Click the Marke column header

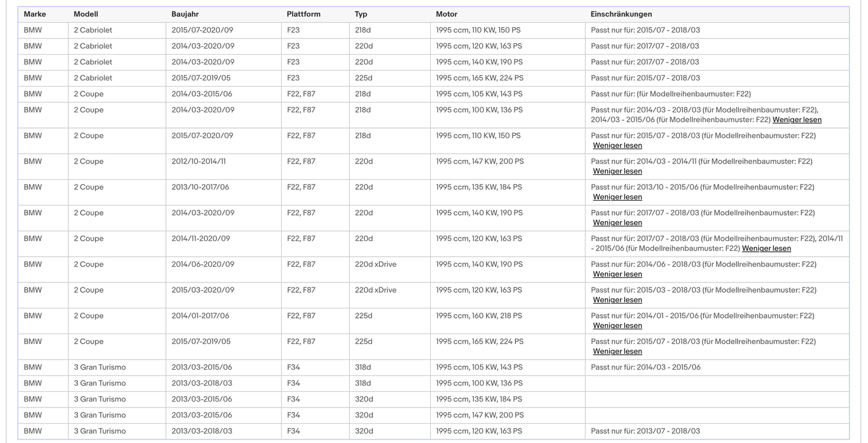[x=35, y=14]
